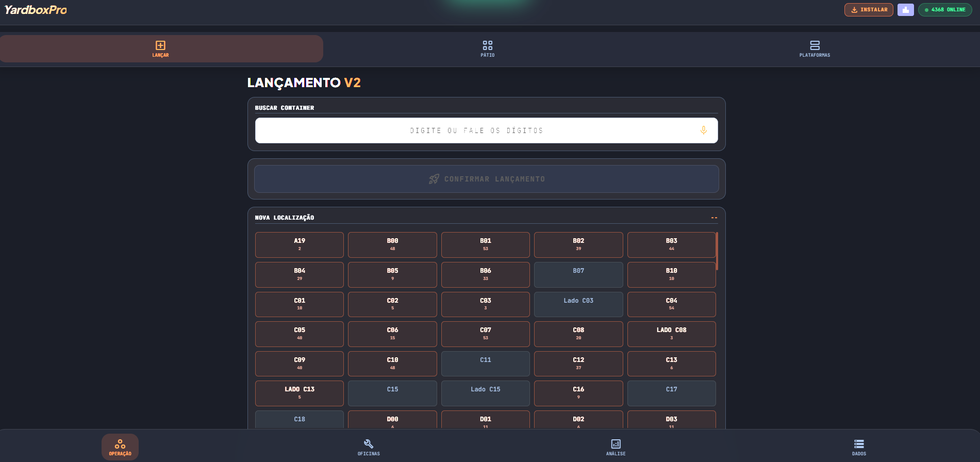The width and height of the screenshot is (980, 462).
Task: Pick location LADO C08
Action: pyautogui.click(x=671, y=334)
